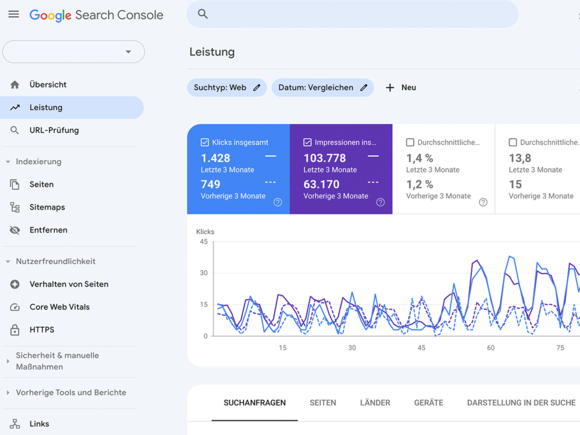This screenshot has height=435, width=580.
Task: Click the 103.778 impressions value
Action: point(325,158)
